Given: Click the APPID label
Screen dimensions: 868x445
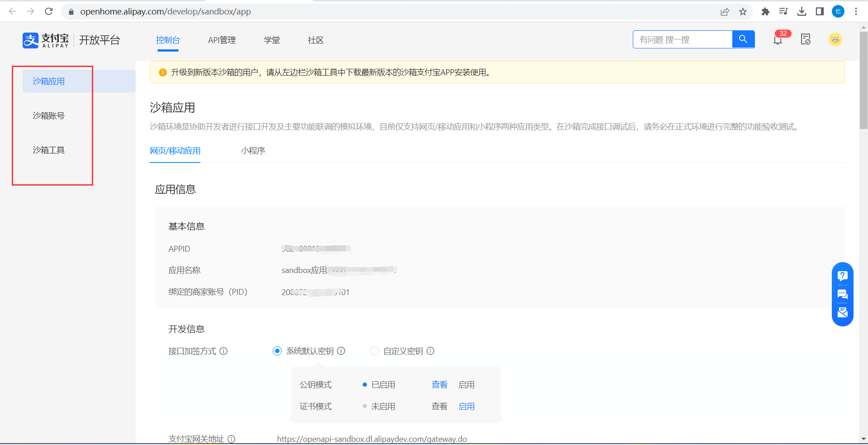Looking at the screenshot, I should coord(179,249).
